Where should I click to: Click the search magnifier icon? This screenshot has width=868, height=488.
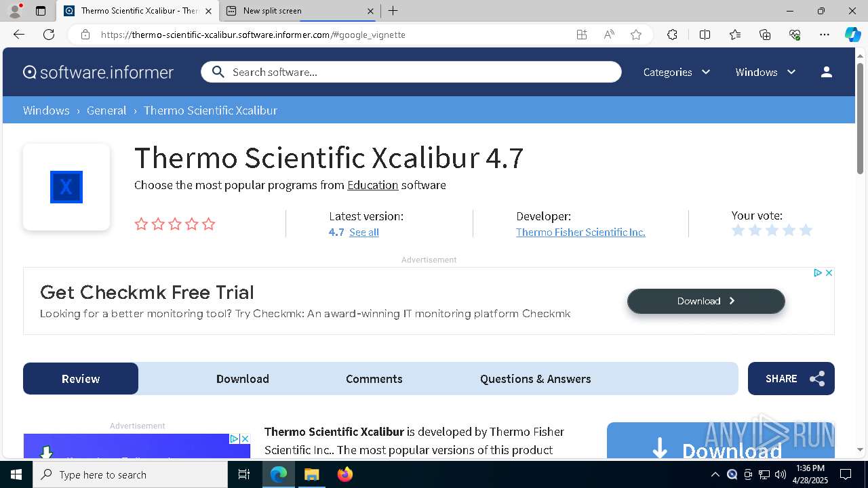pyautogui.click(x=218, y=72)
